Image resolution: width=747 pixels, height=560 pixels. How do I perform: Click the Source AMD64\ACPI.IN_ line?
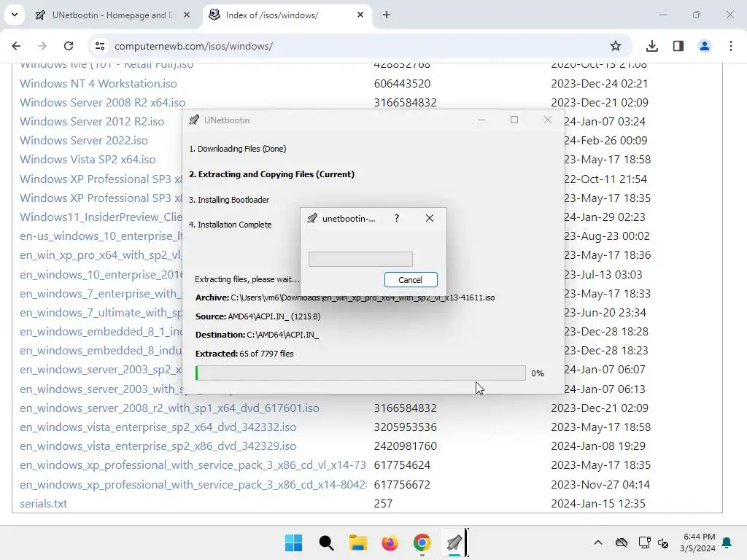pos(258,316)
